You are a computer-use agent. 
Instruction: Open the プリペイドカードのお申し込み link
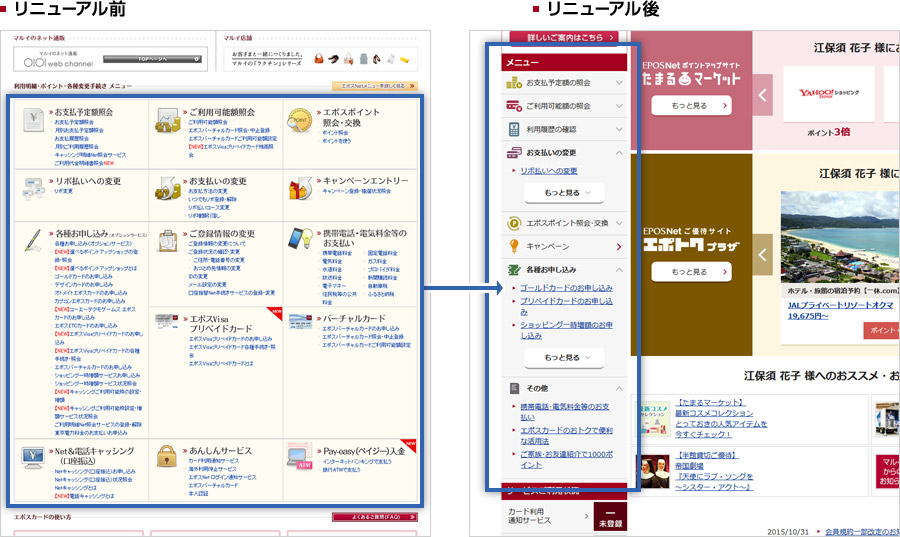[567, 306]
